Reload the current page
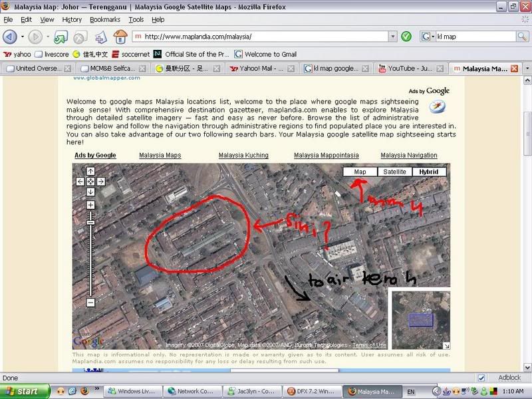This screenshot has height=399, width=532. pos(61,37)
